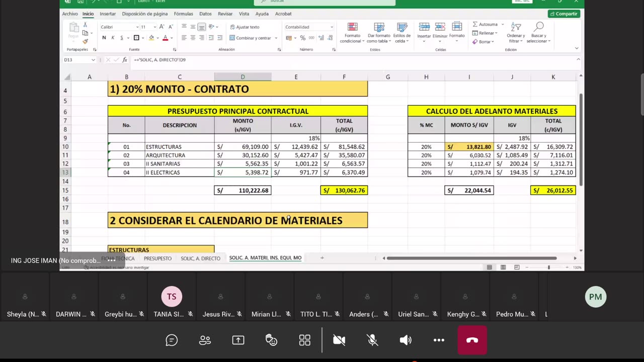This screenshot has height=362, width=644.
Task: Open the meeting chat icon
Action: point(172,340)
